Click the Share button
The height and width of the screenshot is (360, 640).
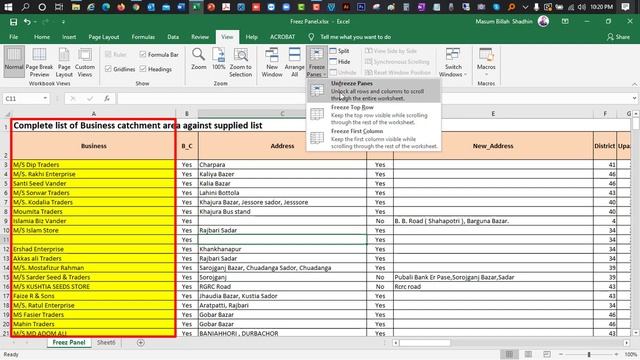point(618,37)
